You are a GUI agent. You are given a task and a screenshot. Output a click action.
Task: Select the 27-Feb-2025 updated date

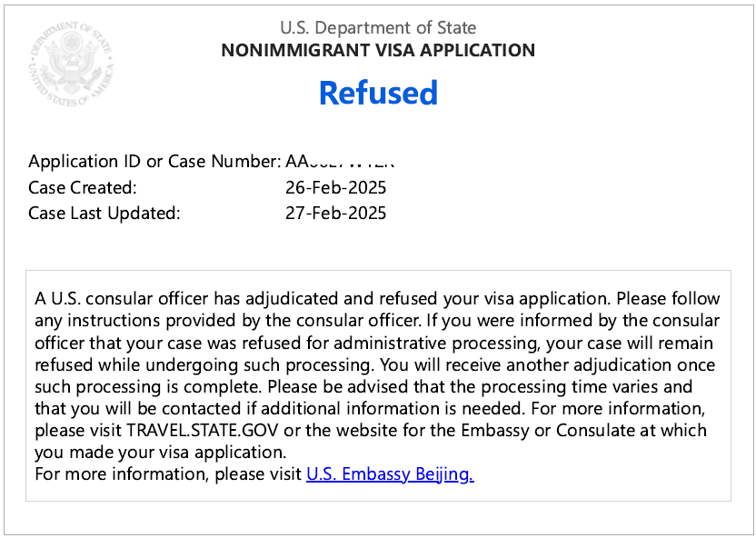[x=335, y=213]
